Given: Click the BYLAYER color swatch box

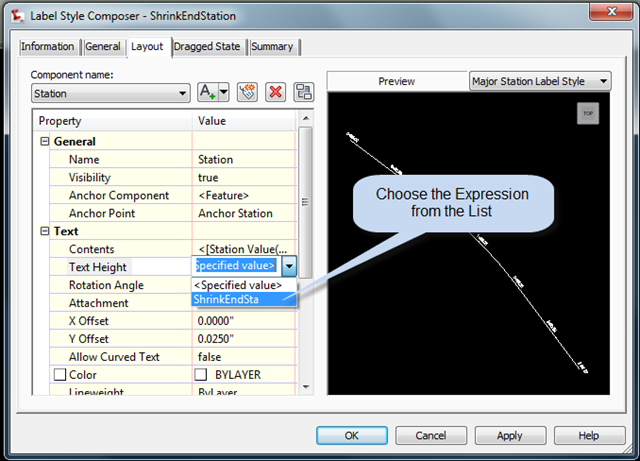Looking at the screenshot, I should 200,374.
